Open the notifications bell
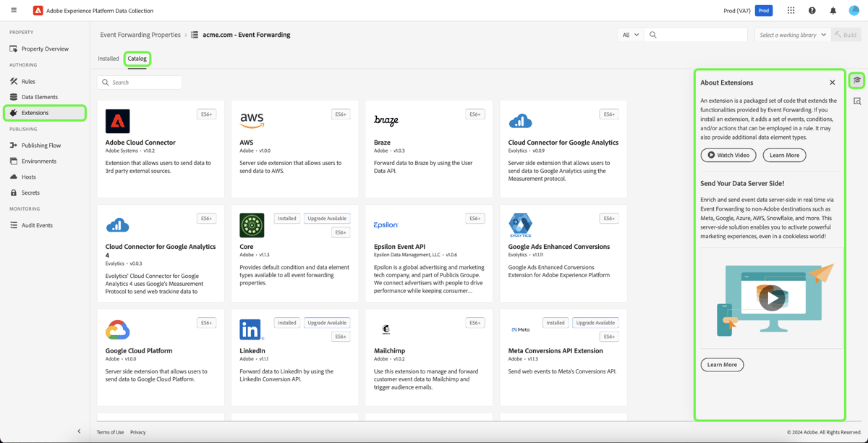Viewport: 868px width, 443px height. [x=833, y=10]
